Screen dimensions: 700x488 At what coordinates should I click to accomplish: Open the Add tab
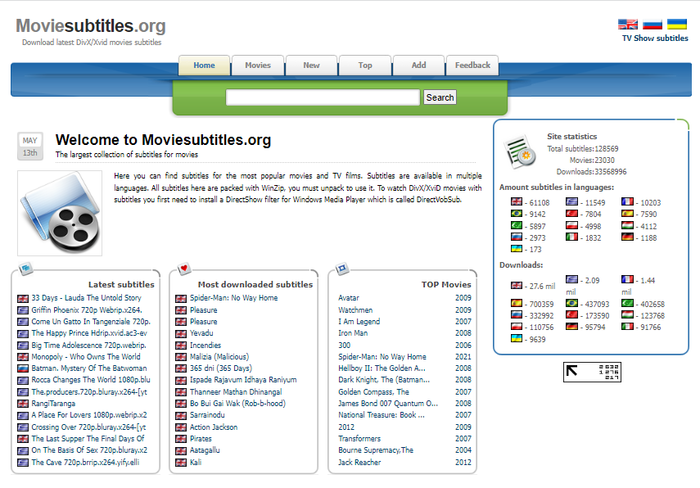pos(418,65)
